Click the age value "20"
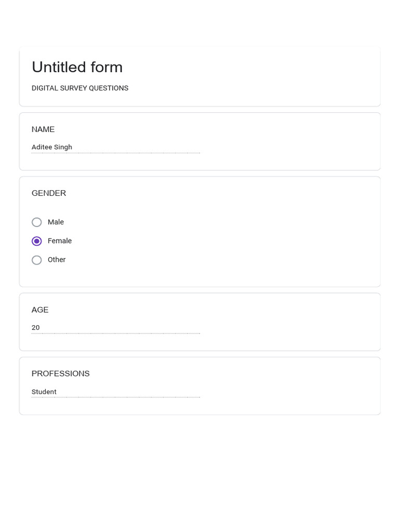This screenshot has height=532, width=399. (x=36, y=328)
